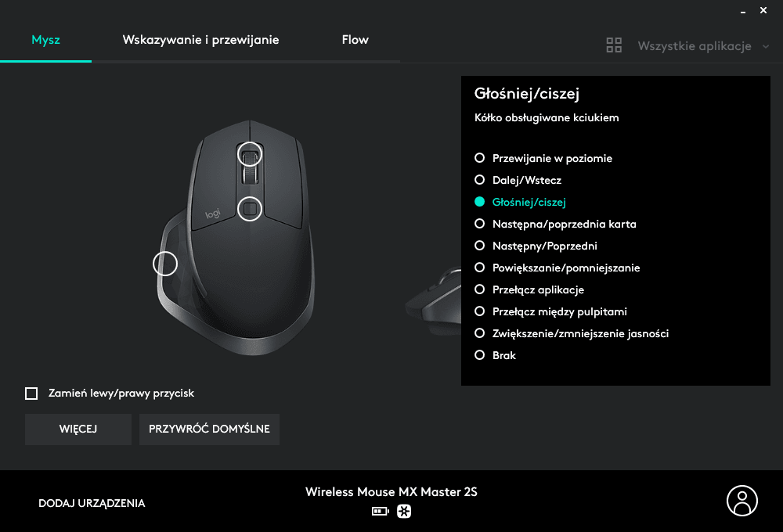783x532 pixels.
Task: Open the Flow tab
Action: pyautogui.click(x=355, y=40)
